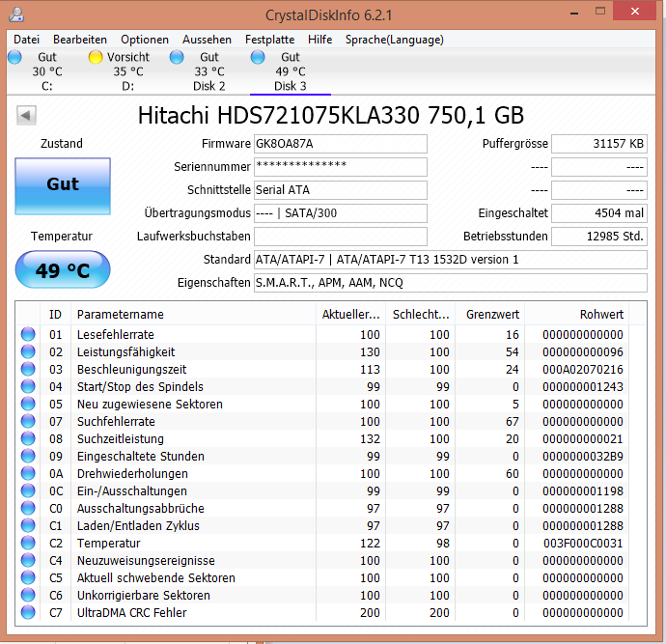
Task: Click the blue status orb for Disk 3
Action: 258,57
